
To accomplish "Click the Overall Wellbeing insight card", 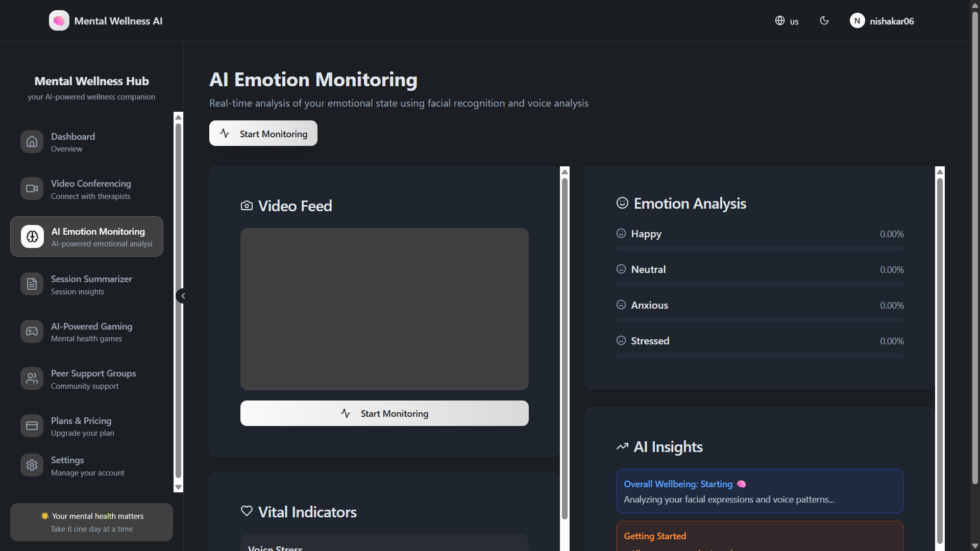I will (x=759, y=491).
